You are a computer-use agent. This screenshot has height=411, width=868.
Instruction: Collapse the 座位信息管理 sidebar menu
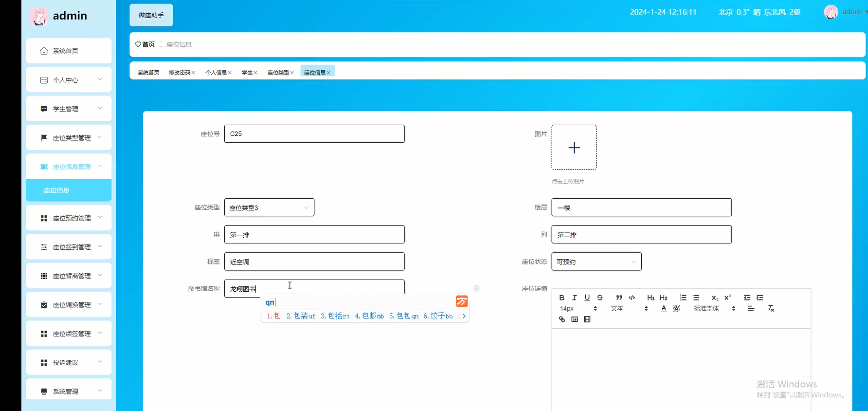tap(69, 167)
